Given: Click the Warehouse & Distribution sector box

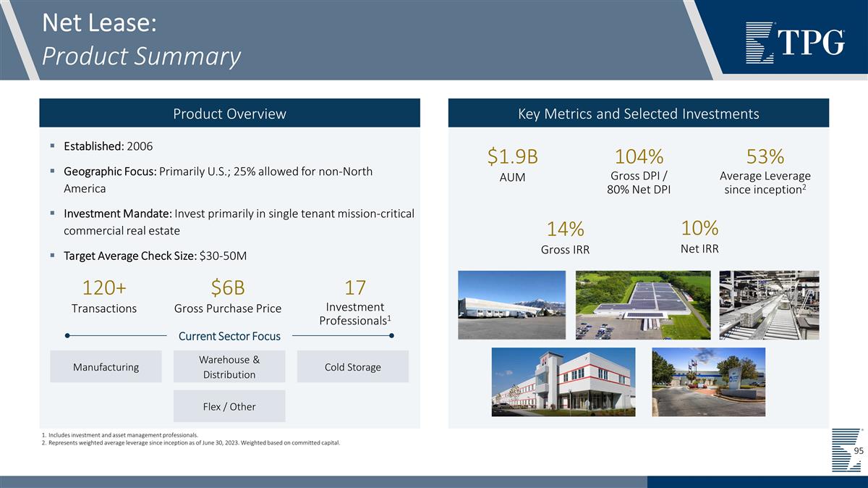Looking at the screenshot, I should (229, 367).
